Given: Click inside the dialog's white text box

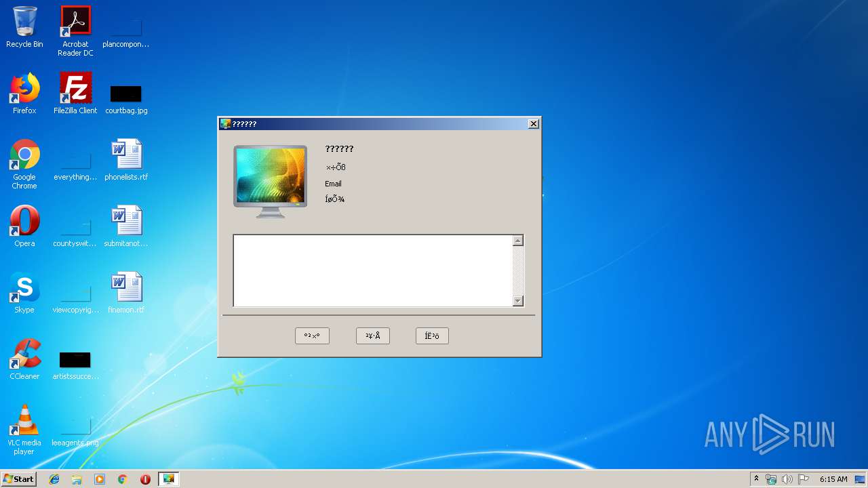Looking at the screenshot, I should tap(373, 270).
